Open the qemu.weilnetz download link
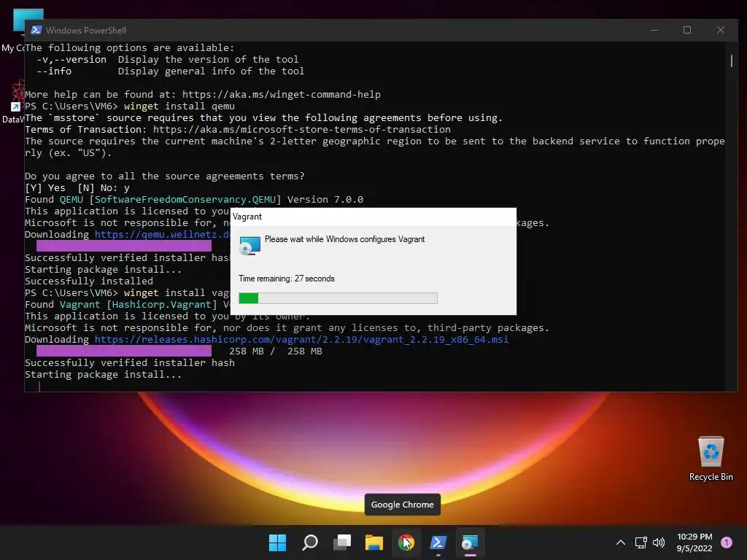Viewport: 747px width, 560px height. click(162, 234)
